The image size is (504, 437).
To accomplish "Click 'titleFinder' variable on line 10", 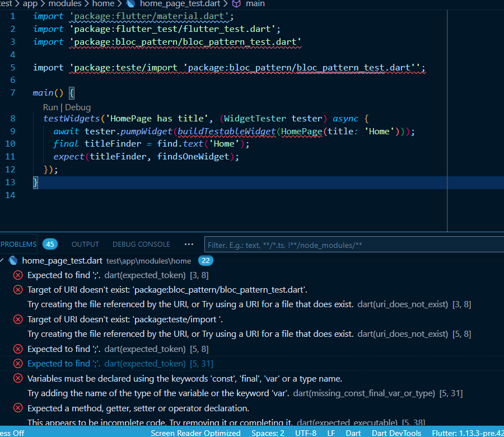I will tap(113, 144).
